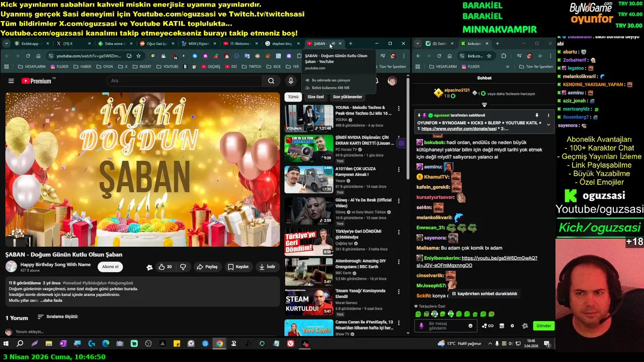Open extensions puzzle icon in Kick browser
644x362 pixels.
(503, 56)
